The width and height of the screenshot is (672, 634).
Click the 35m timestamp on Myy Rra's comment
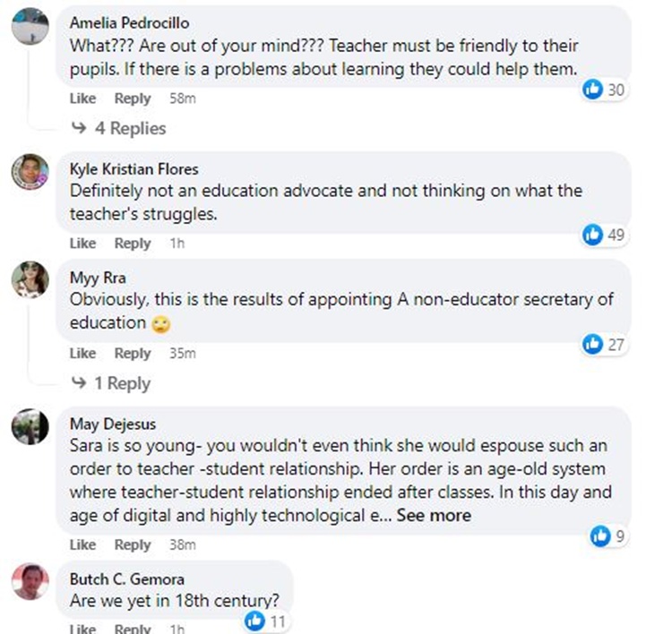pyautogui.click(x=182, y=354)
